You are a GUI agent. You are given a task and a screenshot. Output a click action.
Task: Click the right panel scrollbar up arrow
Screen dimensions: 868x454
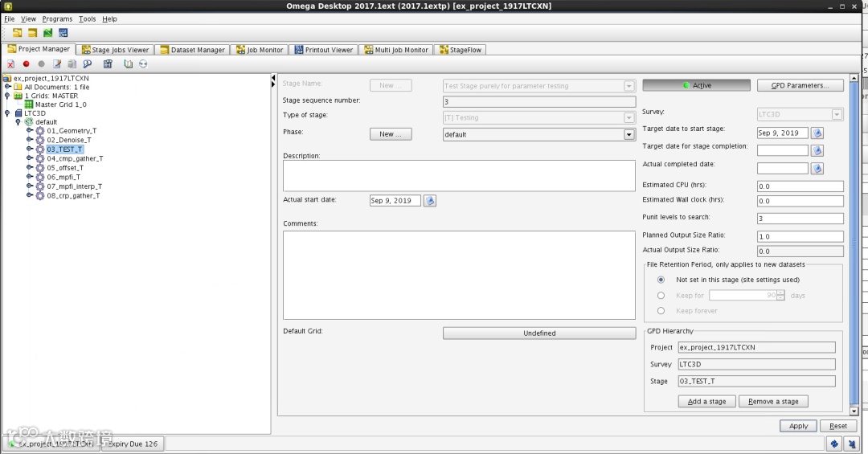pos(854,78)
